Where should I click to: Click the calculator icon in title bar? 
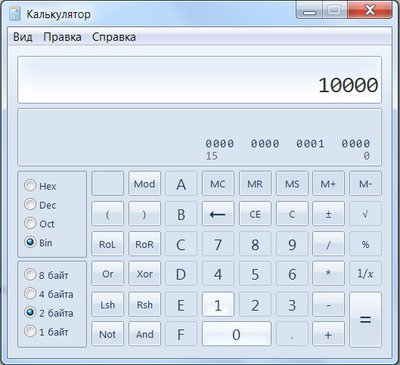15,14
